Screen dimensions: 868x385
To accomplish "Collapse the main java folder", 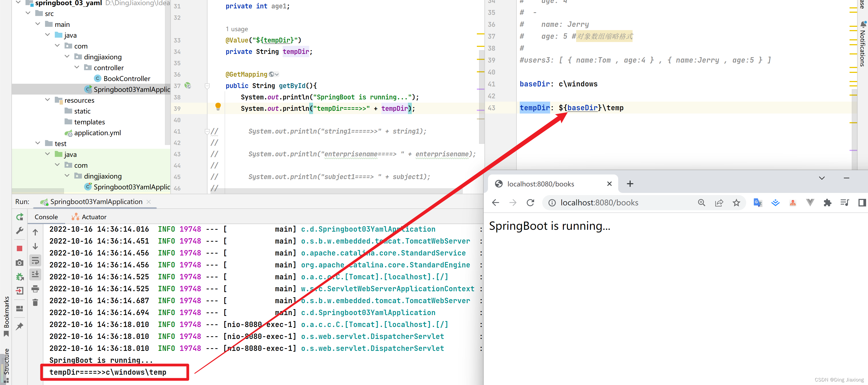I will coord(48,35).
